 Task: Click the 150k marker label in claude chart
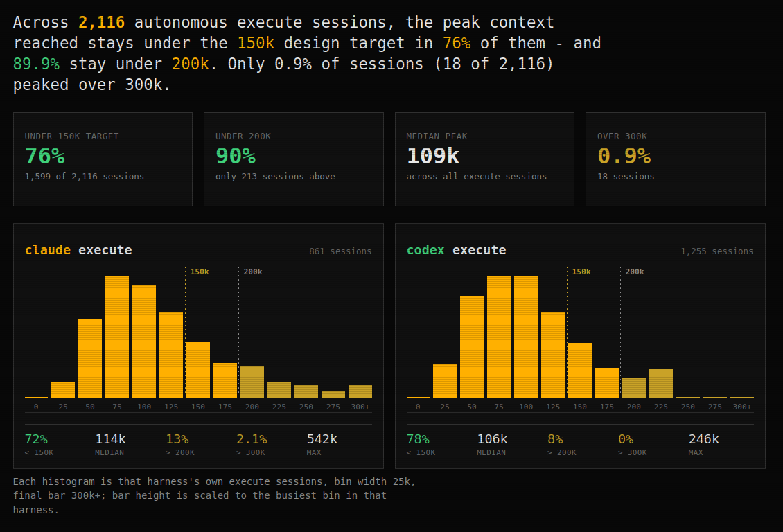click(200, 272)
